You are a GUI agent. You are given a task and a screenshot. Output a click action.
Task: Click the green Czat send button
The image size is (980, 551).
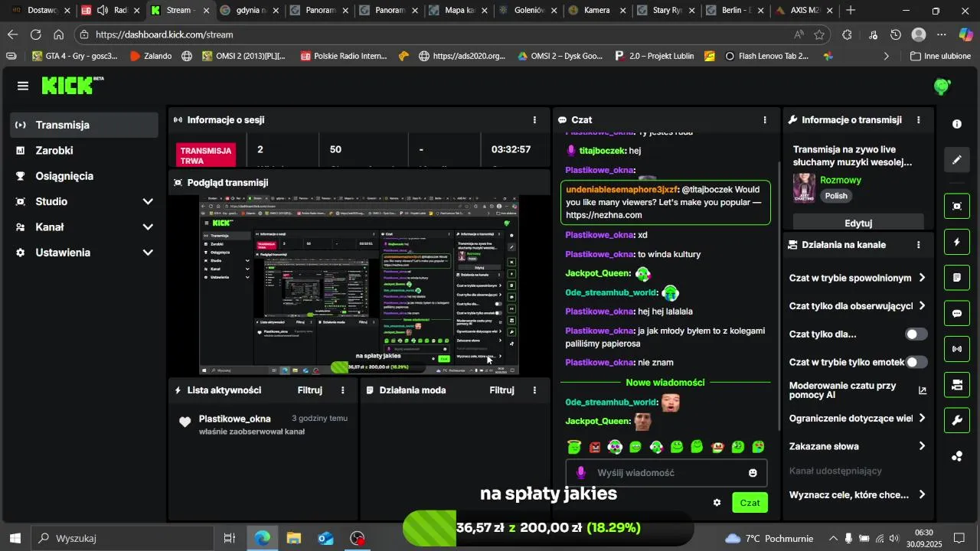(750, 503)
